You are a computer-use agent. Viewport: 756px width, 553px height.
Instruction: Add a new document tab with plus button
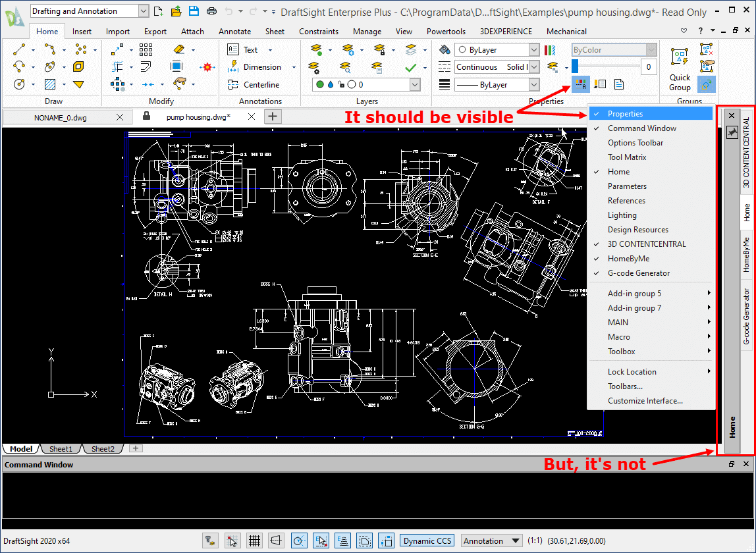click(273, 116)
